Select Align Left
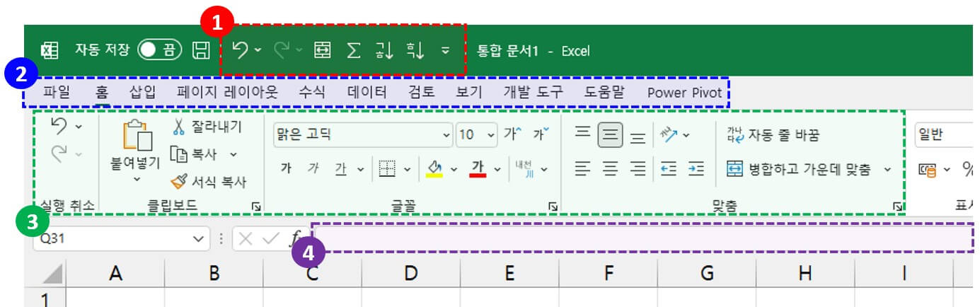The width and height of the screenshot is (980, 307). point(582,169)
